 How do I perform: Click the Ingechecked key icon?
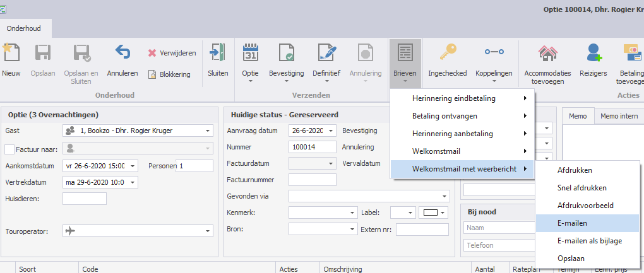tap(448, 52)
